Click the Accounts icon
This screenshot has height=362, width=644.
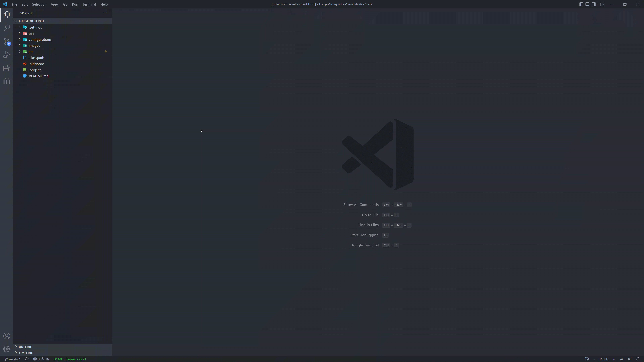[7, 336]
